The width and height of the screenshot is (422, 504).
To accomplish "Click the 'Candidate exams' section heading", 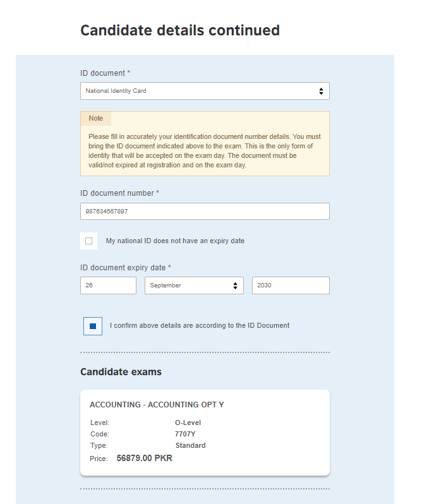I will 121,372.
